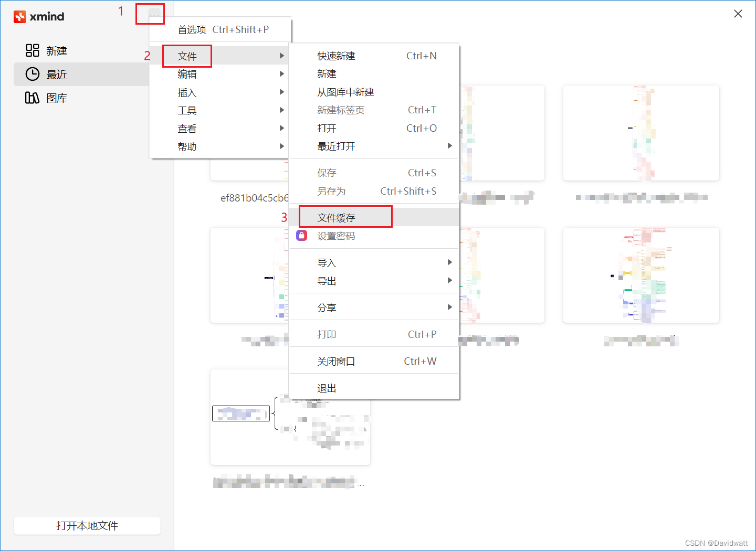Select 导出 menu entry
This screenshot has width=756, height=551.
point(374,281)
